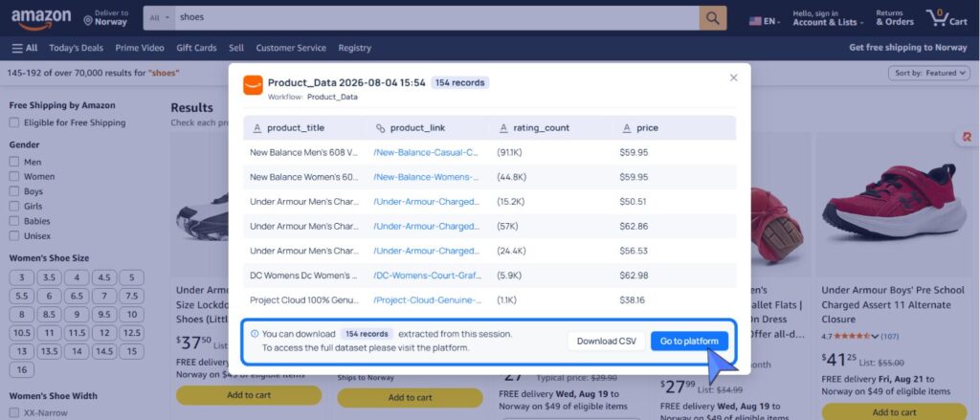Open the New-Balance-Womens product link

[x=426, y=178]
